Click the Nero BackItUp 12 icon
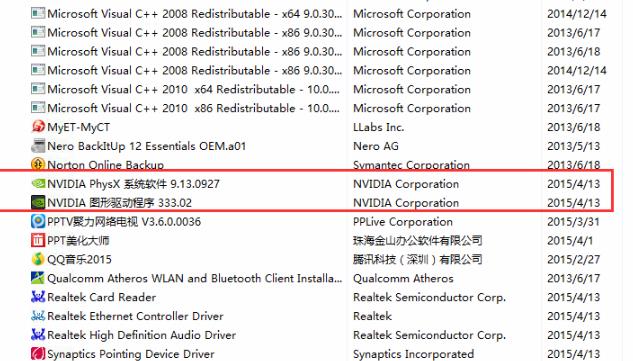Screen dimensions: 633x361 coord(38,146)
